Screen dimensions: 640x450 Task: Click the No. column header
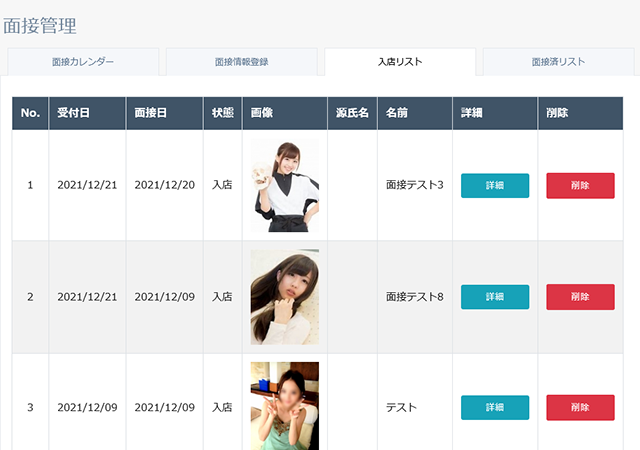30,113
